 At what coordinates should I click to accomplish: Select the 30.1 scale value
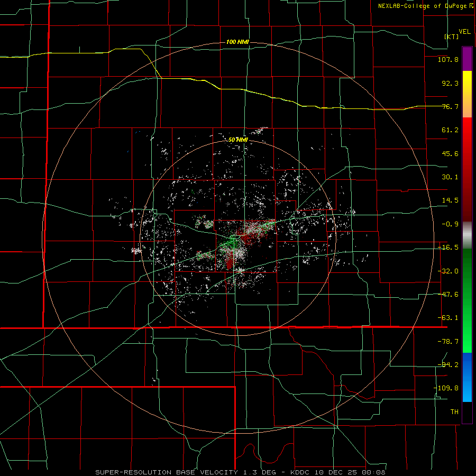[x=450, y=177]
